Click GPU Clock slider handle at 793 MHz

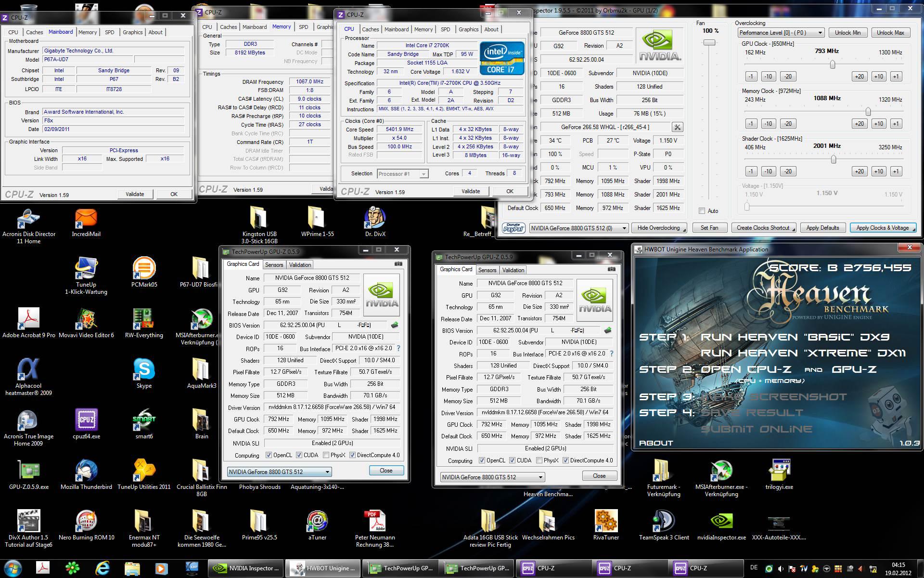832,64
